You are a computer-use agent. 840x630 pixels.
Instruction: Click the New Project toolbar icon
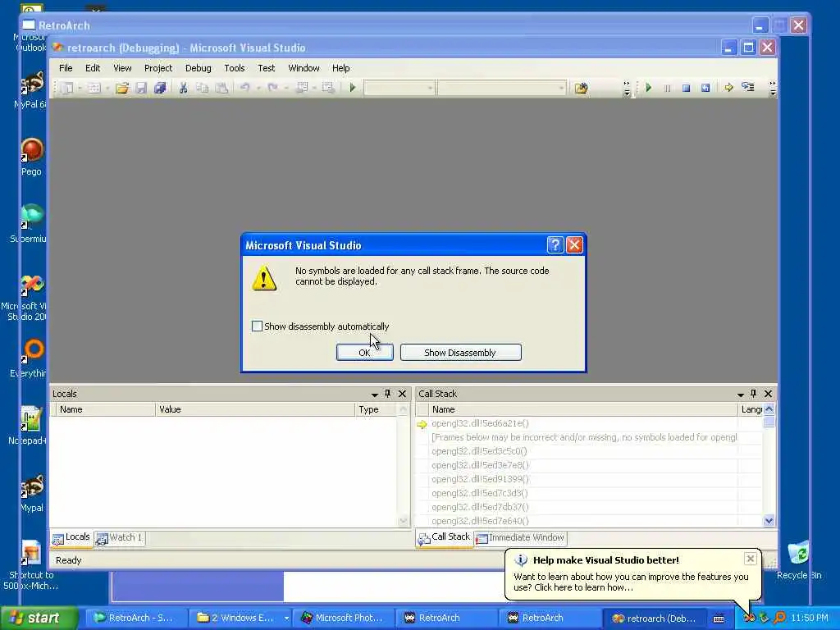coord(67,88)
